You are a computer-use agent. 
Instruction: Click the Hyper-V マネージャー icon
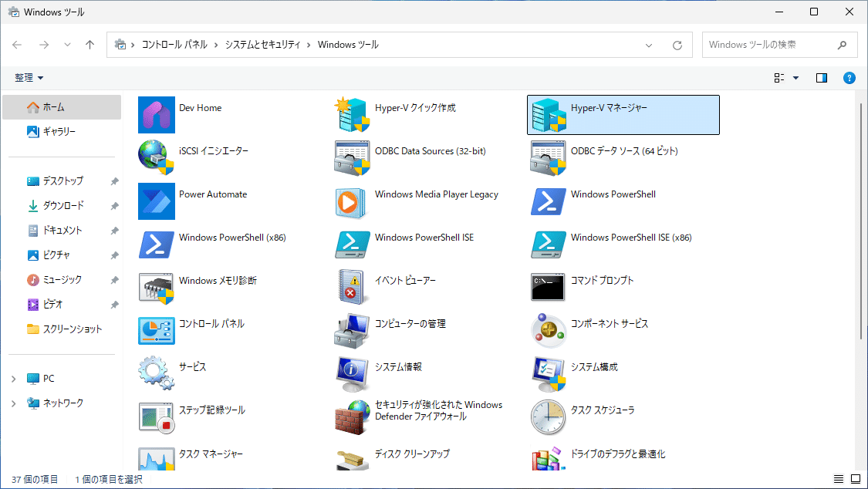pyautogui.click(x=548, y=114)
